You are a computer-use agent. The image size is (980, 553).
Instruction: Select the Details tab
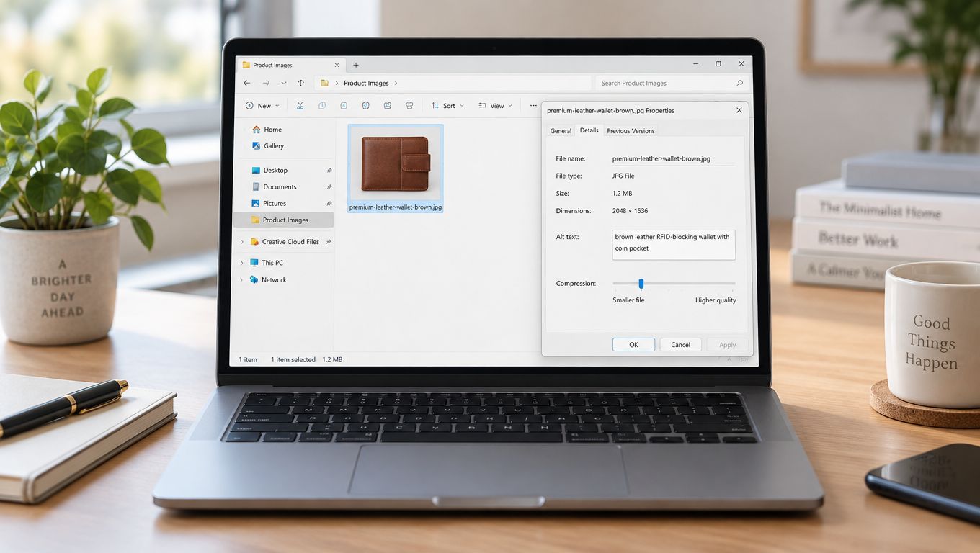589,130
